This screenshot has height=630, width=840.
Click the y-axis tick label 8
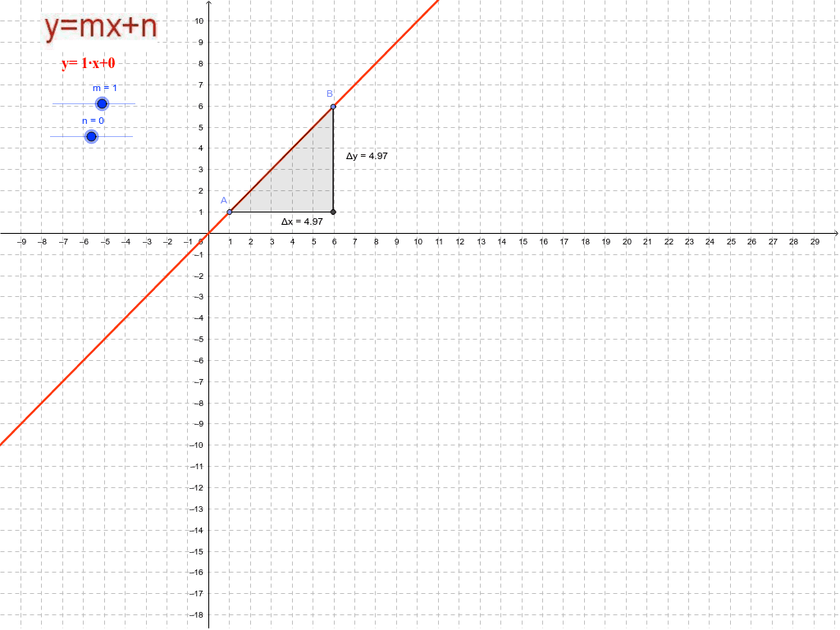pyautogui.click(x=201, y=63)
